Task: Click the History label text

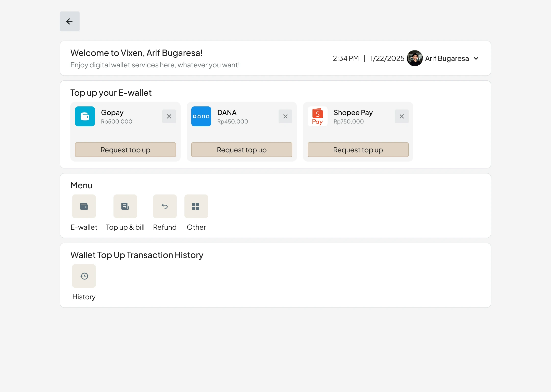Action: (x=84, y=297)
